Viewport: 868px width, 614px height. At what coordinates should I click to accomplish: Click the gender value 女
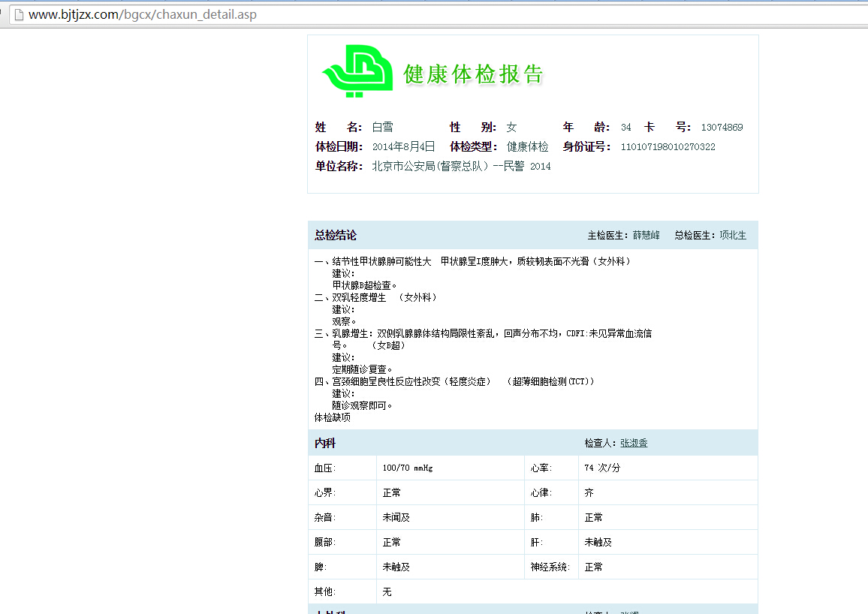tap(511, 127)
